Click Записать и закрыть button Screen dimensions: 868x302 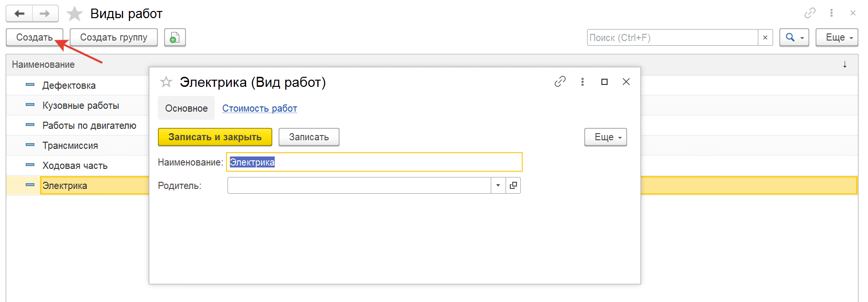[215, 137]
